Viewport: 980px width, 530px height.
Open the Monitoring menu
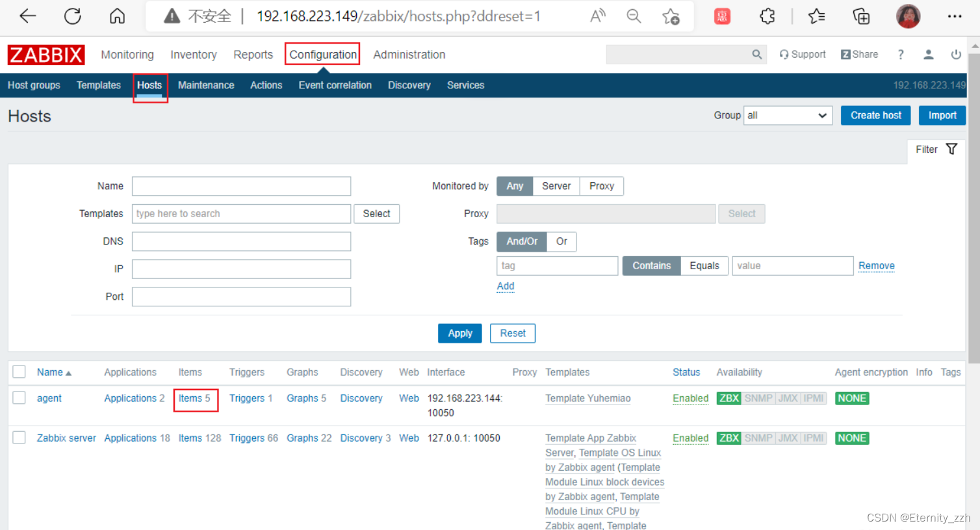coord(127,55)
